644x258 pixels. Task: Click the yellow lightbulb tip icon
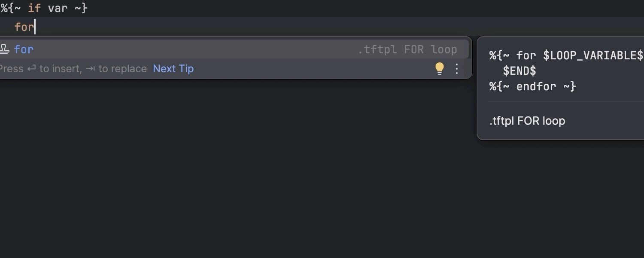point(440,69)
